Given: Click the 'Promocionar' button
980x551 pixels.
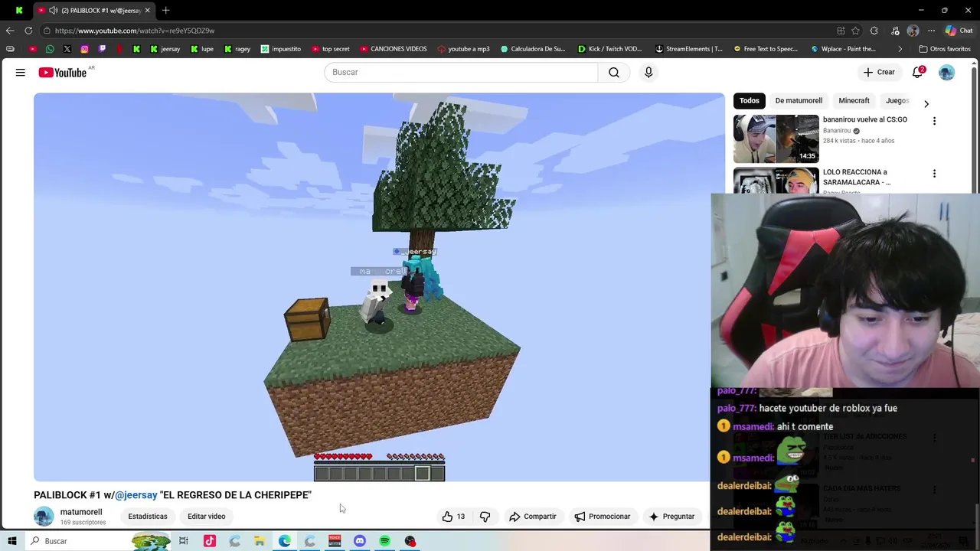Looking at the screenshot, I should [603, 517].
